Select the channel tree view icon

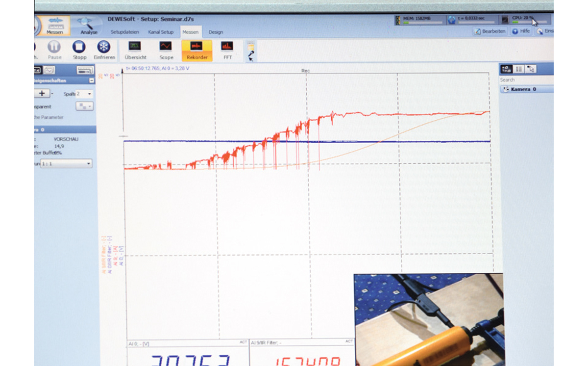click(507, 69)
